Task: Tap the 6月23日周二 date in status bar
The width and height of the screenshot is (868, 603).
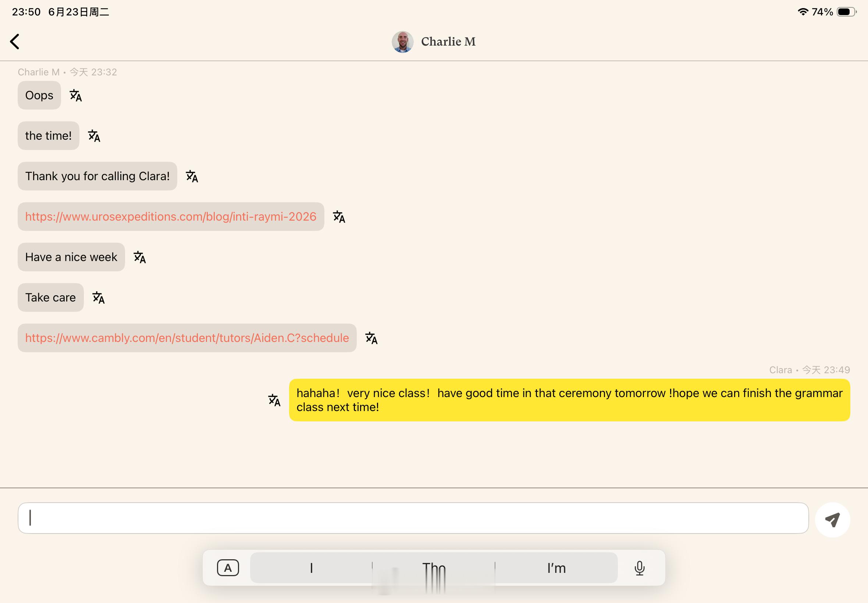Action: coord(79,12)
